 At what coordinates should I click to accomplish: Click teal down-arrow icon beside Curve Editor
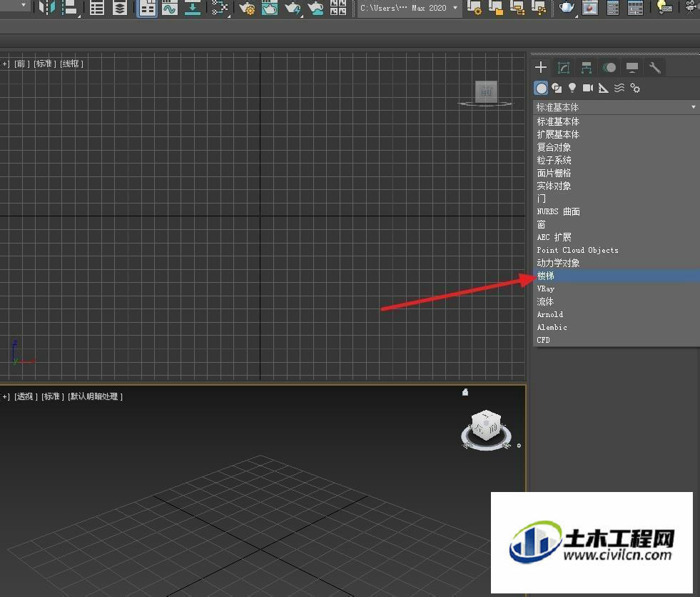coord(193,8)
